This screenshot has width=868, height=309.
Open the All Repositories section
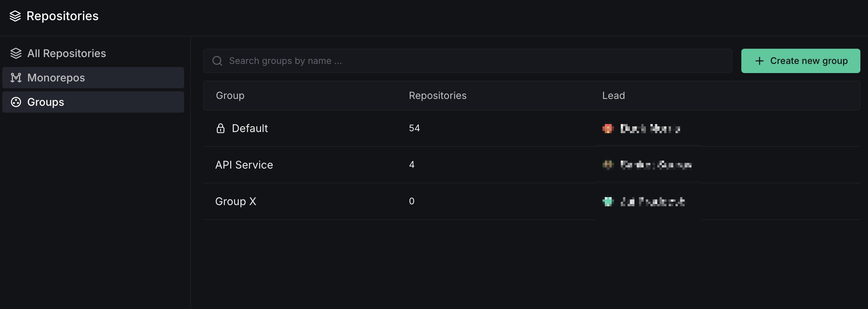coord(67,53)
